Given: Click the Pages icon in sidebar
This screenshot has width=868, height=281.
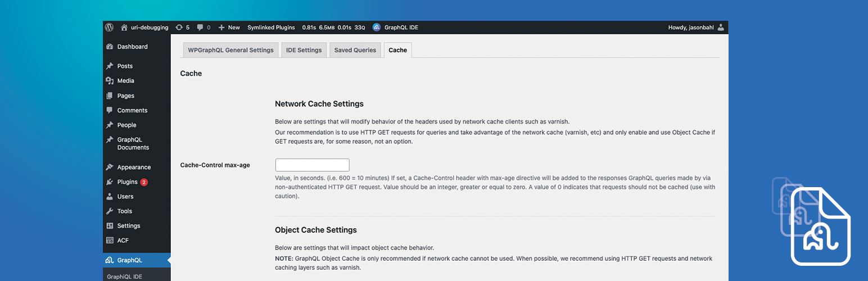Looking at the screenshot, I should pos(110,96).
